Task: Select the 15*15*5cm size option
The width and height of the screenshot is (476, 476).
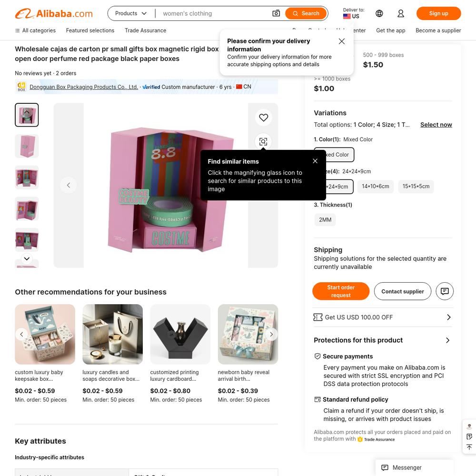Action: [x=416, y=187]
